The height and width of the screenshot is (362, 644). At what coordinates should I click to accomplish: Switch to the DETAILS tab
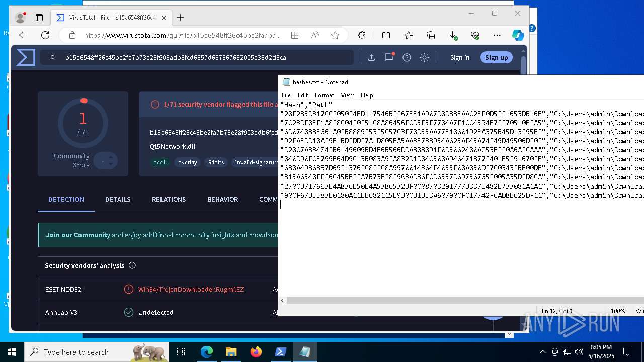coord(118,200)
